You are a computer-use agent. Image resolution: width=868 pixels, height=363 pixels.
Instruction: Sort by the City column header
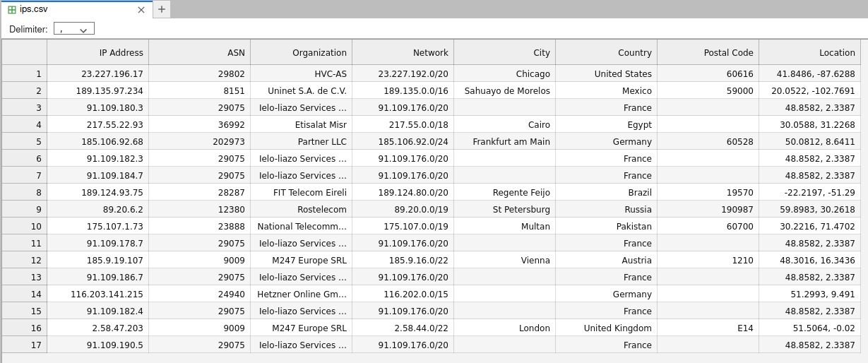point(504,53)
